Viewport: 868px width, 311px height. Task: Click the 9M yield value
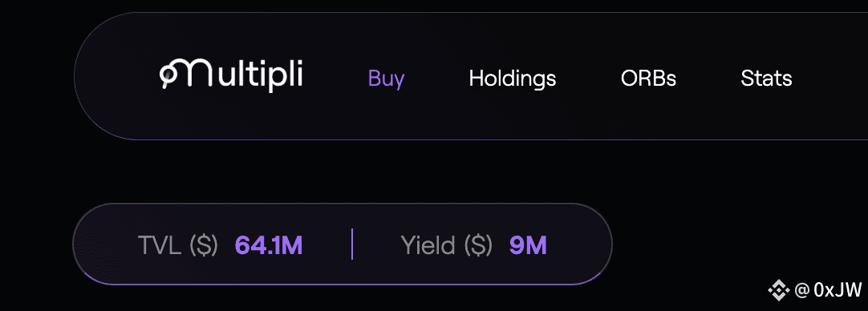pos(528,245)
